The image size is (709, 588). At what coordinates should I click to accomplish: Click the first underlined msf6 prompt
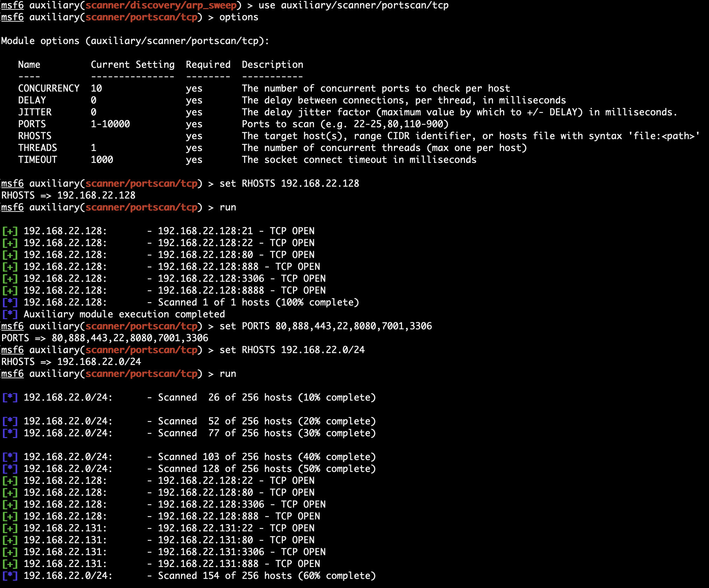pos(13,6)
